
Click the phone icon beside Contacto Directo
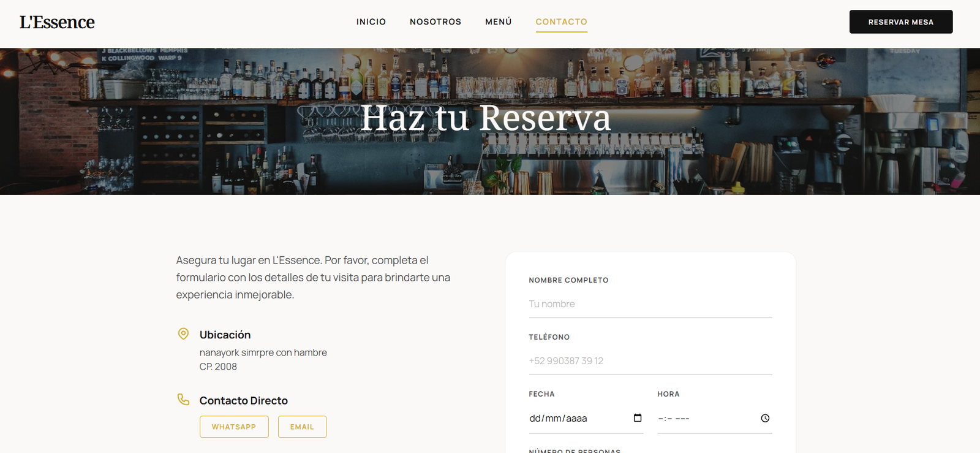click(x=183, y=400)
